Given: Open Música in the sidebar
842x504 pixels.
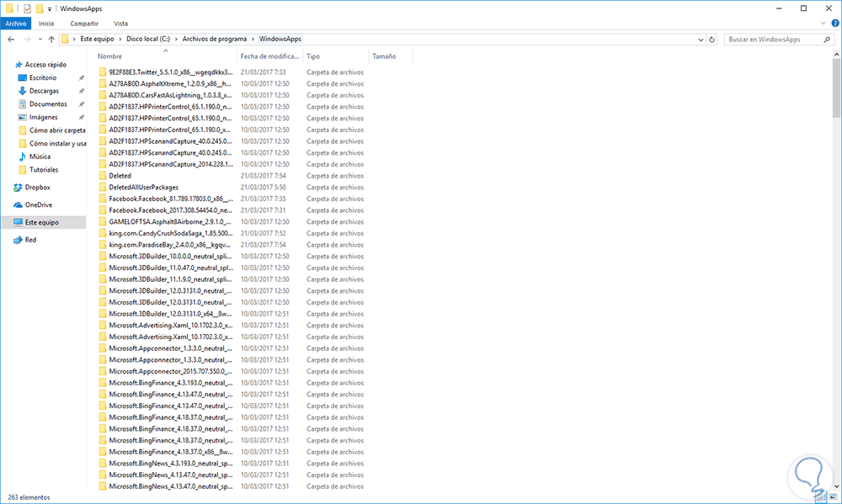Looking at the screenshot, I should pyautogui.click(x=40, y=157).
